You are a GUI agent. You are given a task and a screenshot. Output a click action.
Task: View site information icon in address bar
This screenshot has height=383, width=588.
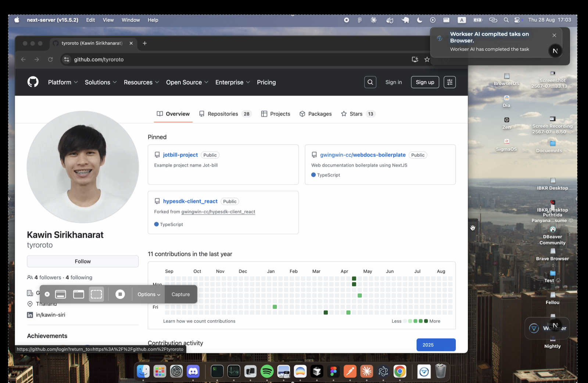(67, 60)
